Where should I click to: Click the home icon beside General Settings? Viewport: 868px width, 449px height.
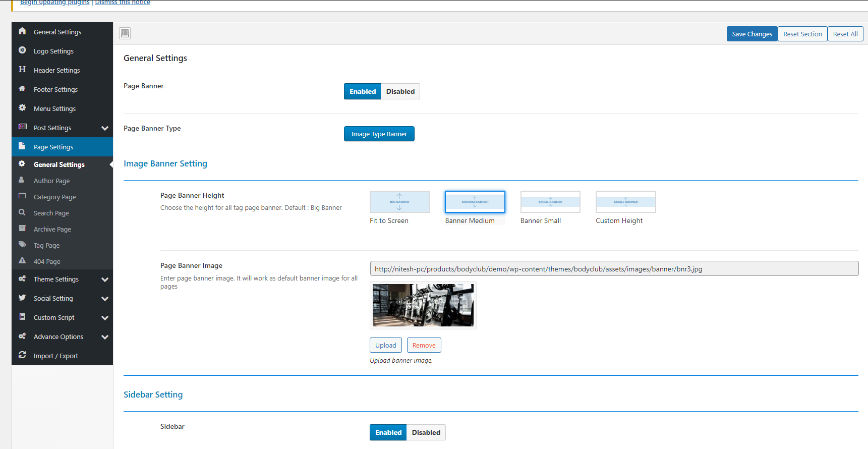tap(22, 31)
